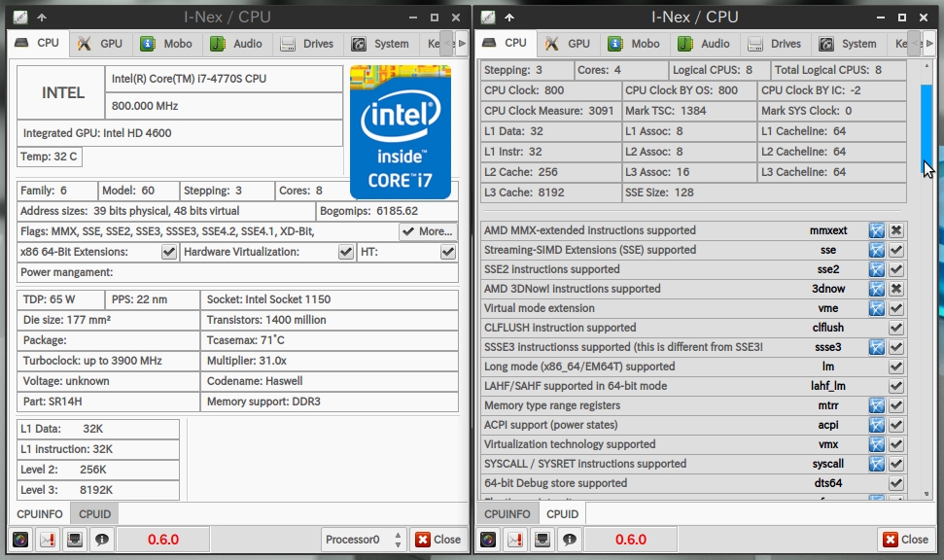
Task: Open web info for the syscall flag
Action: coord(877,464)
